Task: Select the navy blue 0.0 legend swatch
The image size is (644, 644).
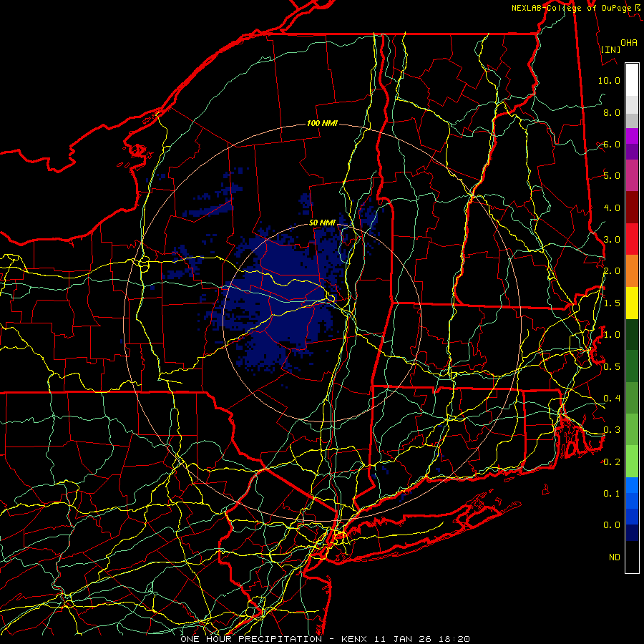Action: point(632,533)
